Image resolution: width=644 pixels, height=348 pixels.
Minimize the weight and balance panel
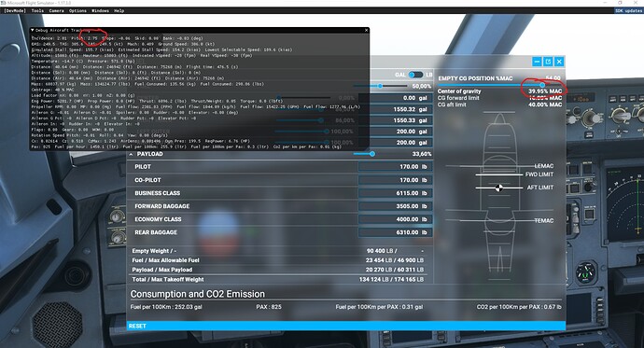(537, 62)
